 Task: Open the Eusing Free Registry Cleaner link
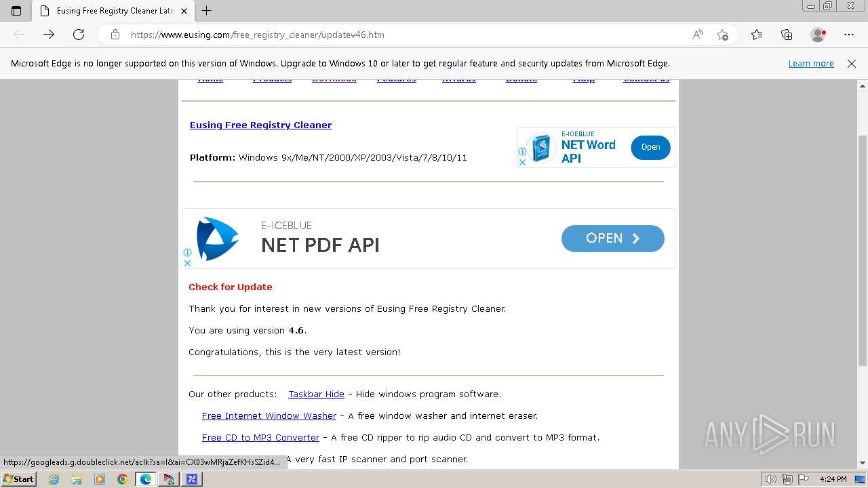(x=260, y=125)
